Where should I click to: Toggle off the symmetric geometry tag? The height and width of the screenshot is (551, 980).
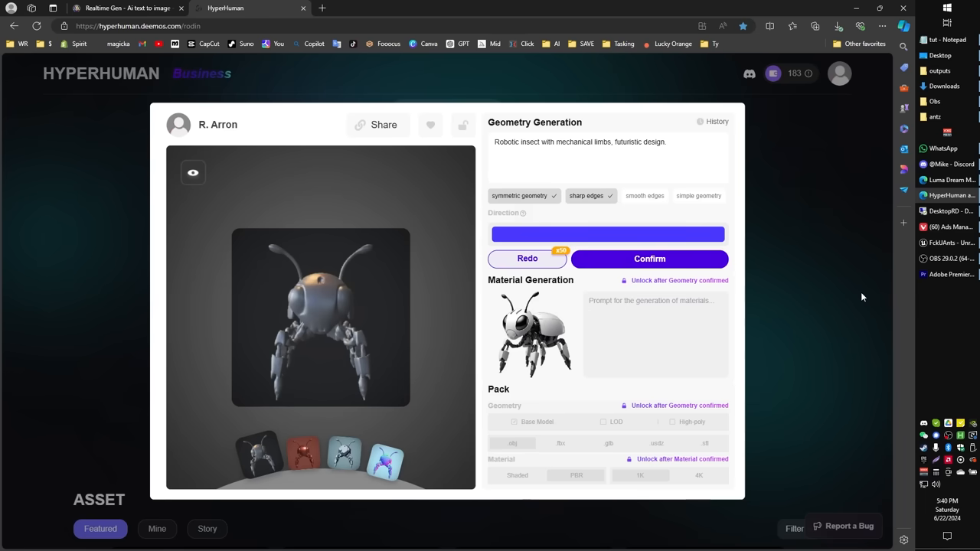tap(524, 195)
